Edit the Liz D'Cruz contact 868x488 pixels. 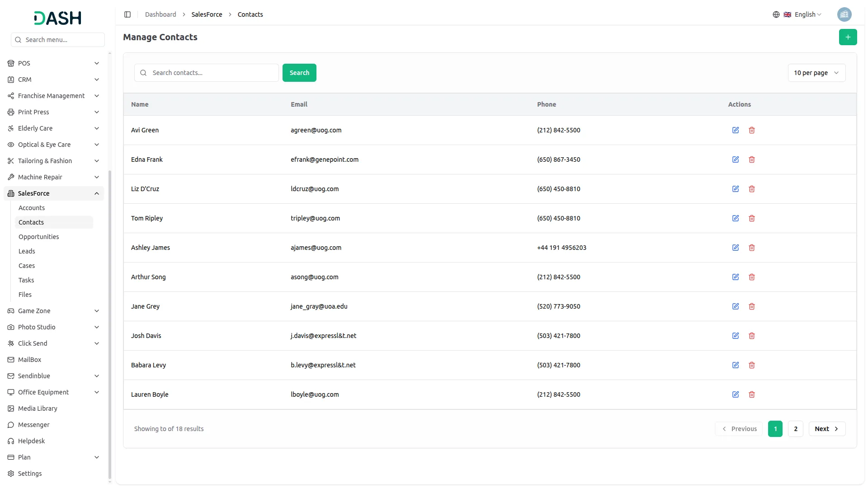[736, 189]
